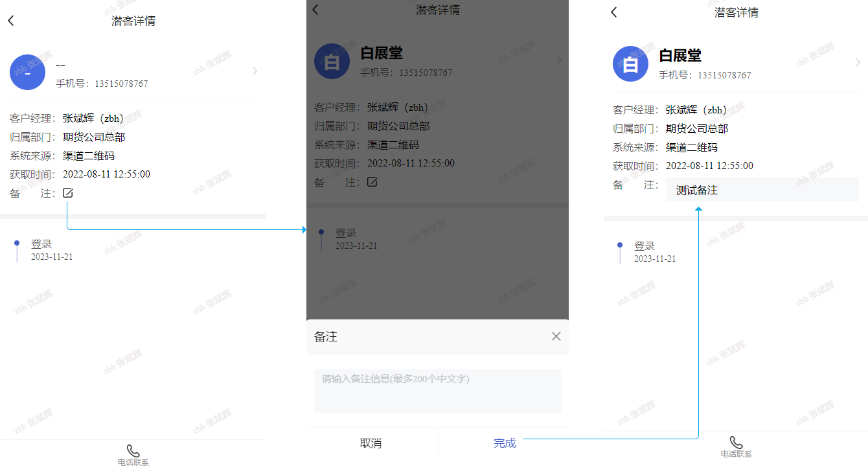
Task: Click 张斌辉（zbh）manager value on right screen
Action: click(696, 110)
